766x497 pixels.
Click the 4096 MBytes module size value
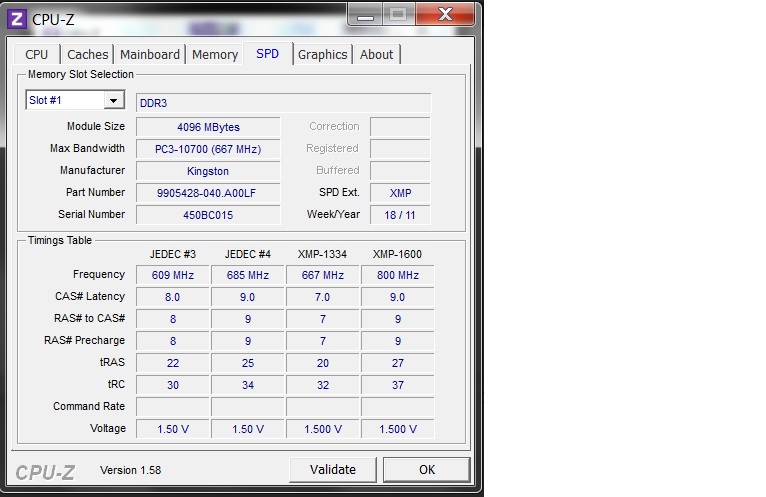(208, 127)
